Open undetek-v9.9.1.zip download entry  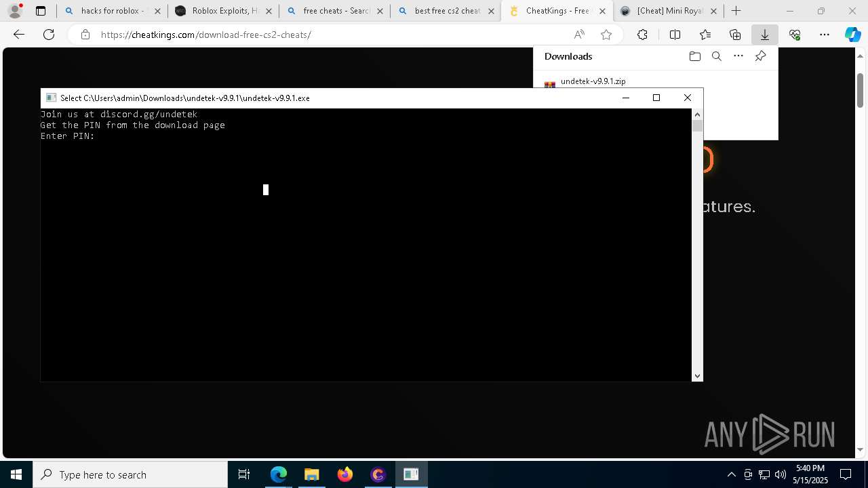click(x=593, y=81)
